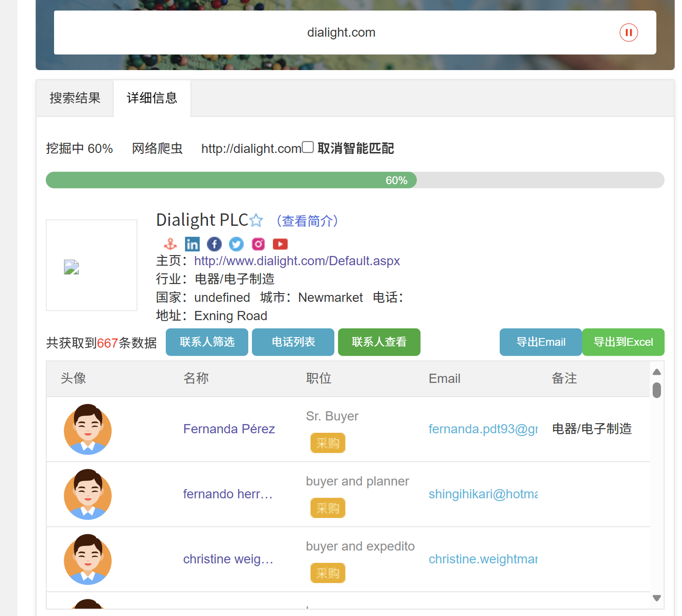Open the Instagram profile icon
Viewport: 682px width, 616px height.
tap(258, 244)
